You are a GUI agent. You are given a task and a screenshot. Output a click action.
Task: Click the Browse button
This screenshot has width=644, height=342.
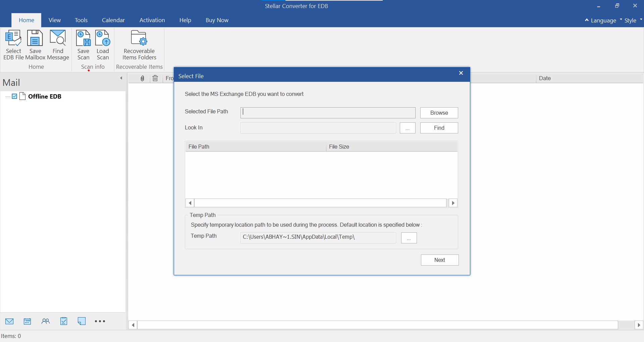pos(439,113)
